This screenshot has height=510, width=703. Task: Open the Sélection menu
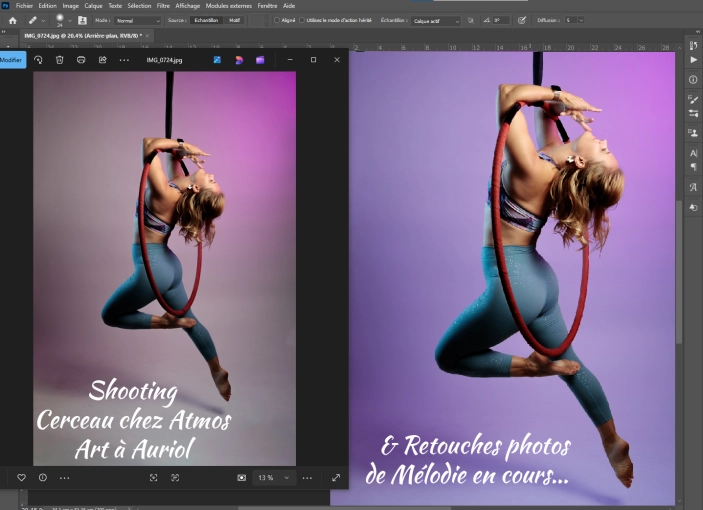[x=139, y=6]
